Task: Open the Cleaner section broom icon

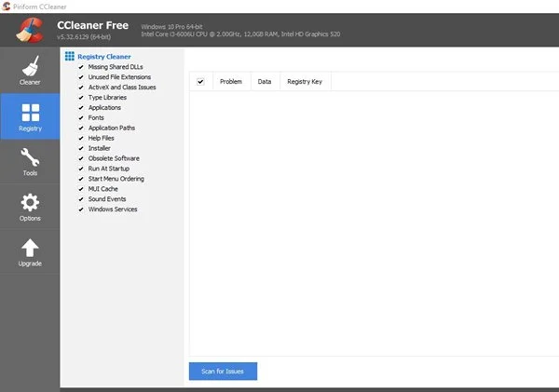Action: [30, 66]
